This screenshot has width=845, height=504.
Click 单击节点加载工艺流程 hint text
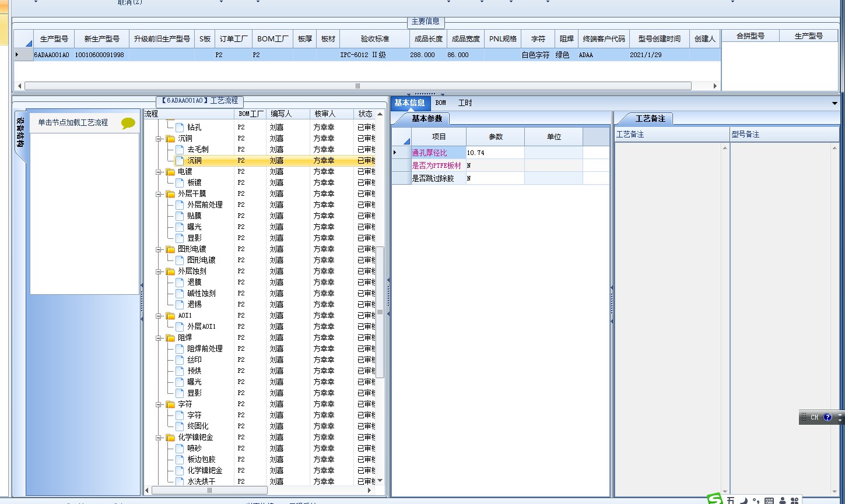tap(73, 123)
